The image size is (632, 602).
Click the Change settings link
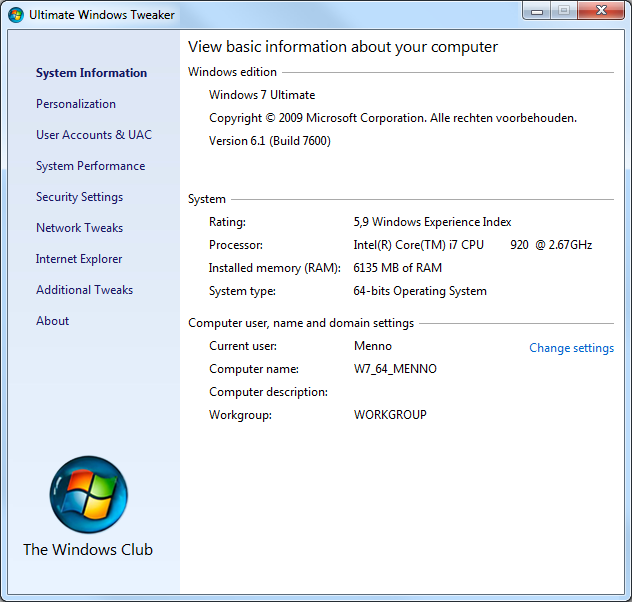(572, 348)
